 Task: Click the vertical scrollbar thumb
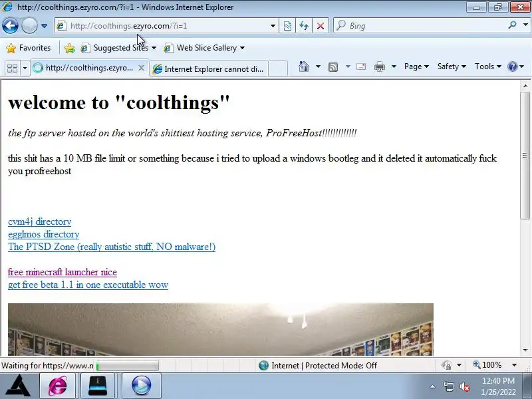point(525,156)
